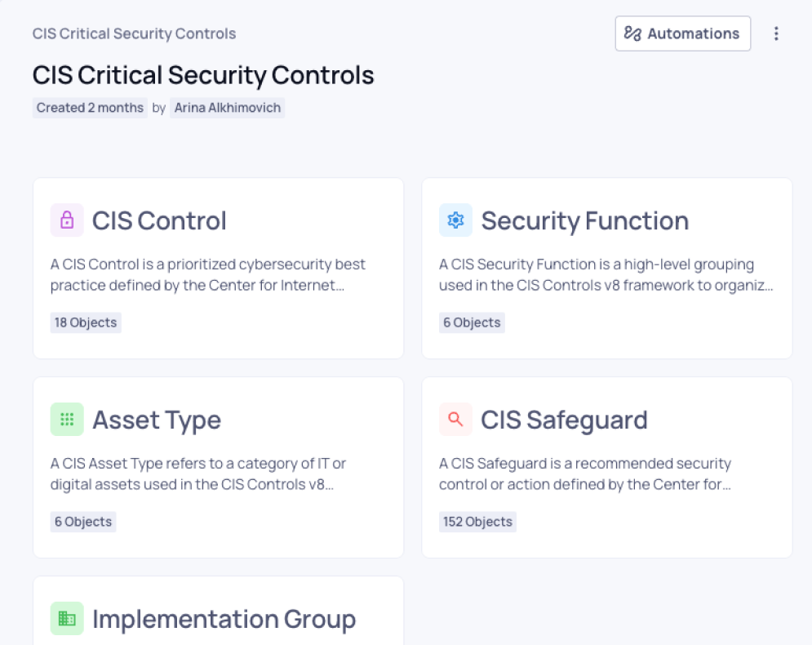Open the CIS Safeguard card title
The height and width of the screenshot is (645, 812).
(x=564, y=420)
